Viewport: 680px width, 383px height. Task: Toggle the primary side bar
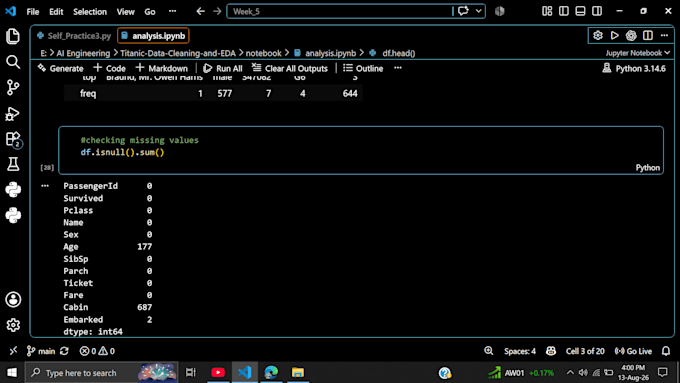[x=564, y=11]
